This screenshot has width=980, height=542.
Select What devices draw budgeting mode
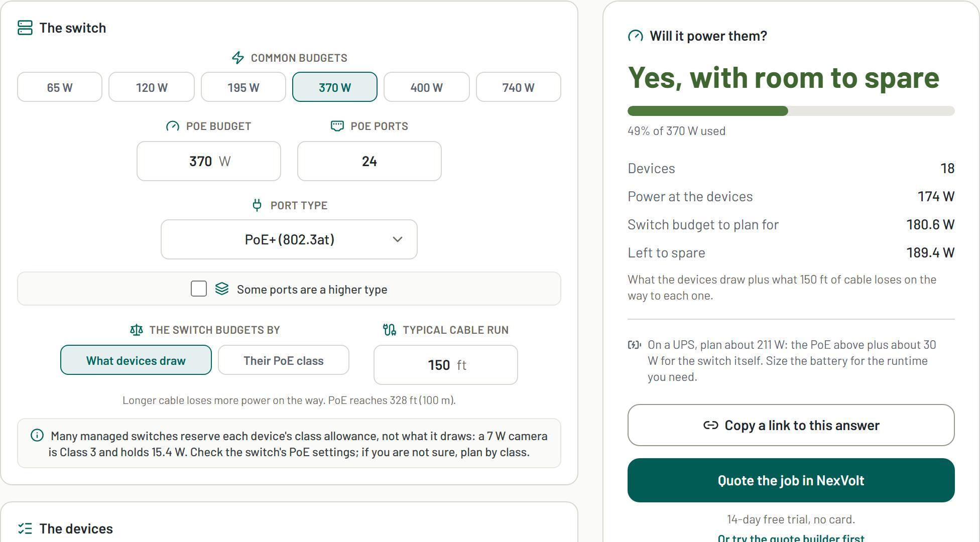(x=136, y=360)
